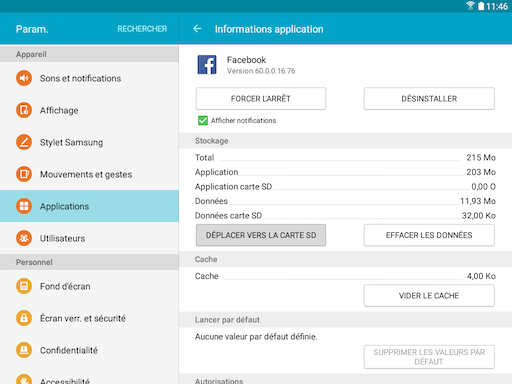Tap the Personnel section header
This screenshot has width=512, height=384.
89,262
